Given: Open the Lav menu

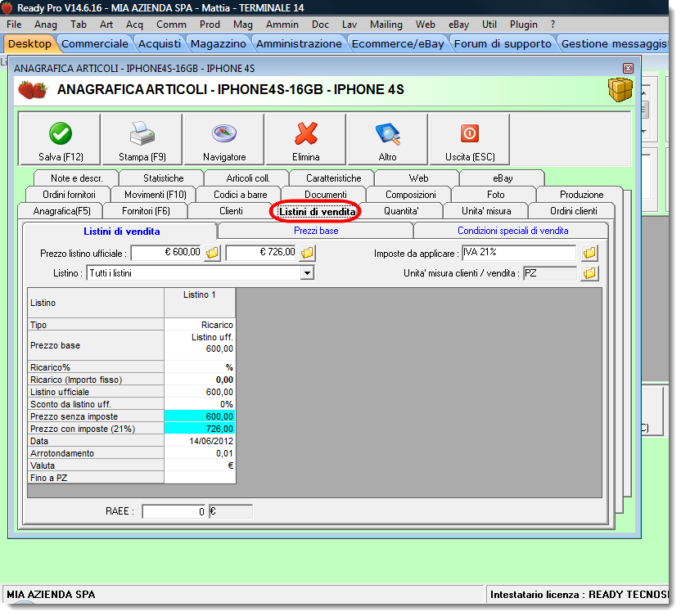Looking at the screenshot, I should click(350, 25).
